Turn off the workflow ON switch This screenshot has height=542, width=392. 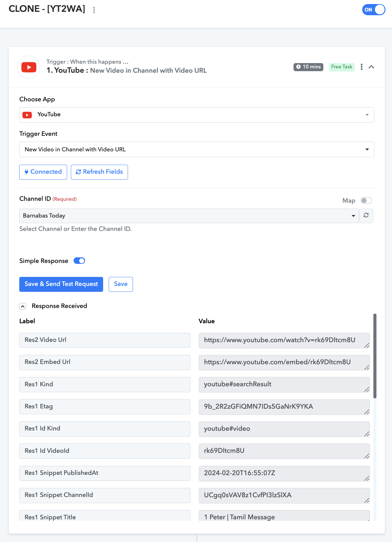pos(374,10)
